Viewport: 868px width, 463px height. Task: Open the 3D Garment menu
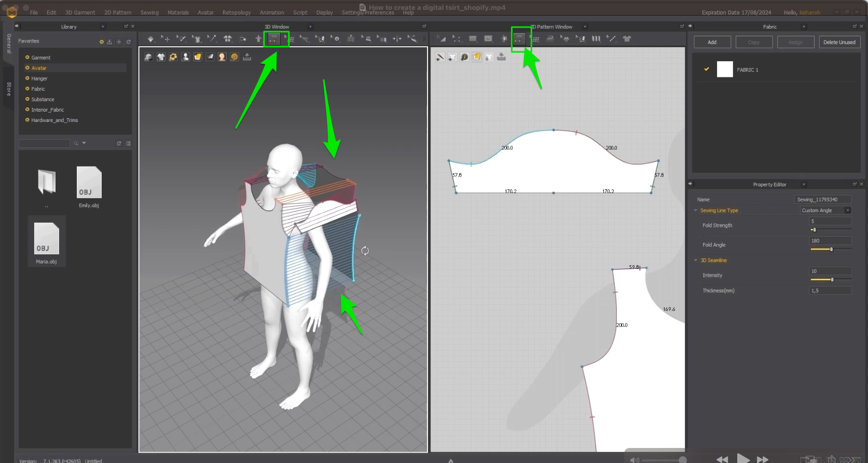click(x=80, y=12)
